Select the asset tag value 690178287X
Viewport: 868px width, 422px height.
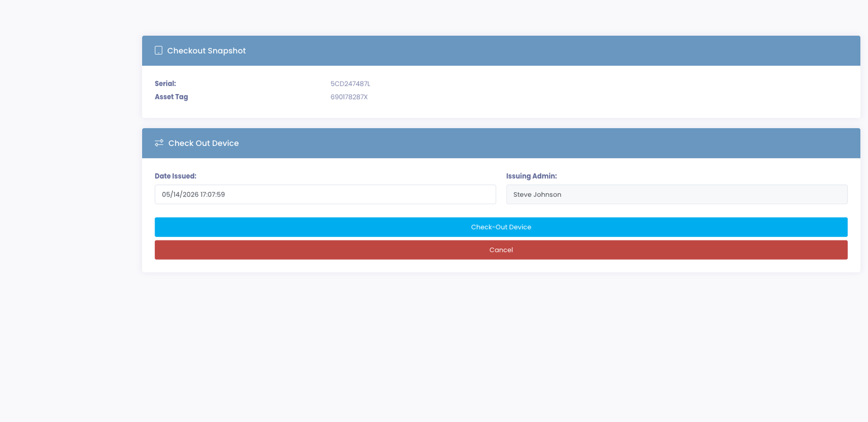[349, 97]
